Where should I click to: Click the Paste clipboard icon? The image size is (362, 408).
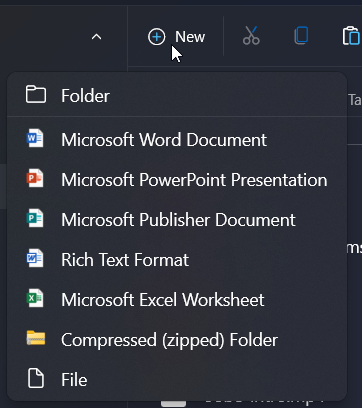coord(351,36)
